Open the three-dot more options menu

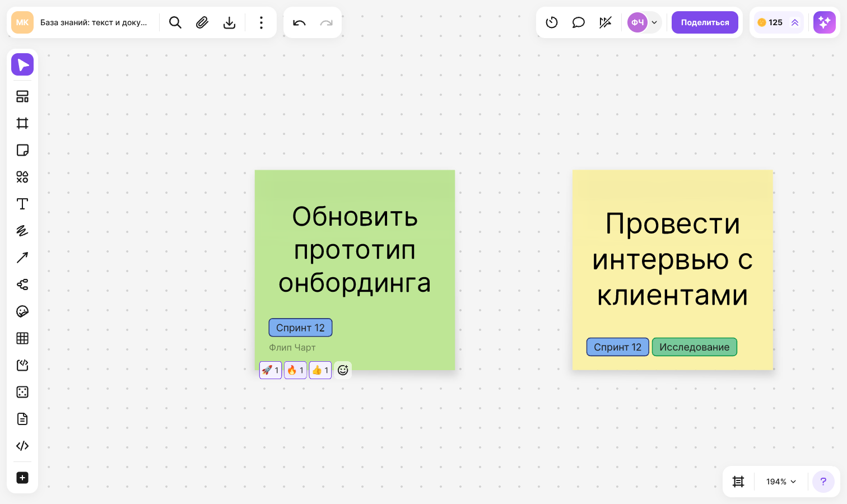click(x=261, y=22)
